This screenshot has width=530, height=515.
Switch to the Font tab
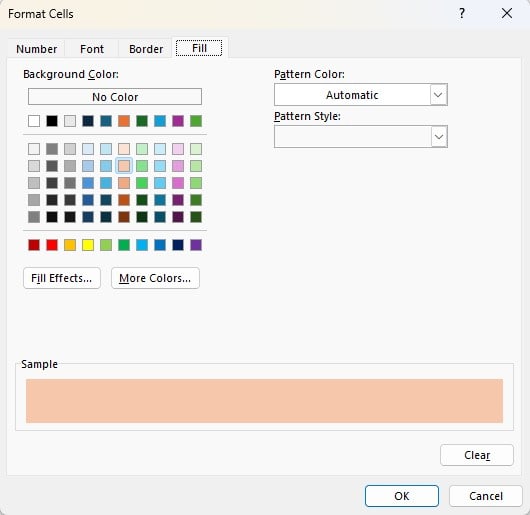[92, 49]
